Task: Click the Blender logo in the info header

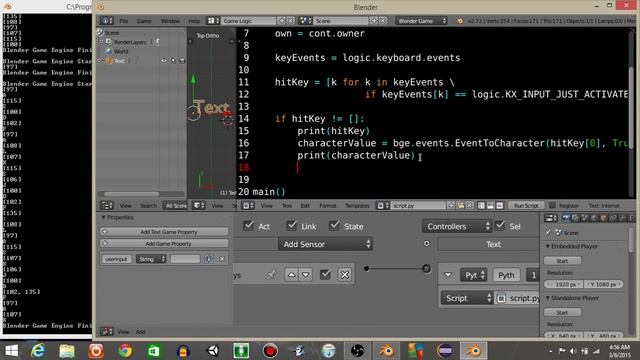Action: click(x=460, y=21)
